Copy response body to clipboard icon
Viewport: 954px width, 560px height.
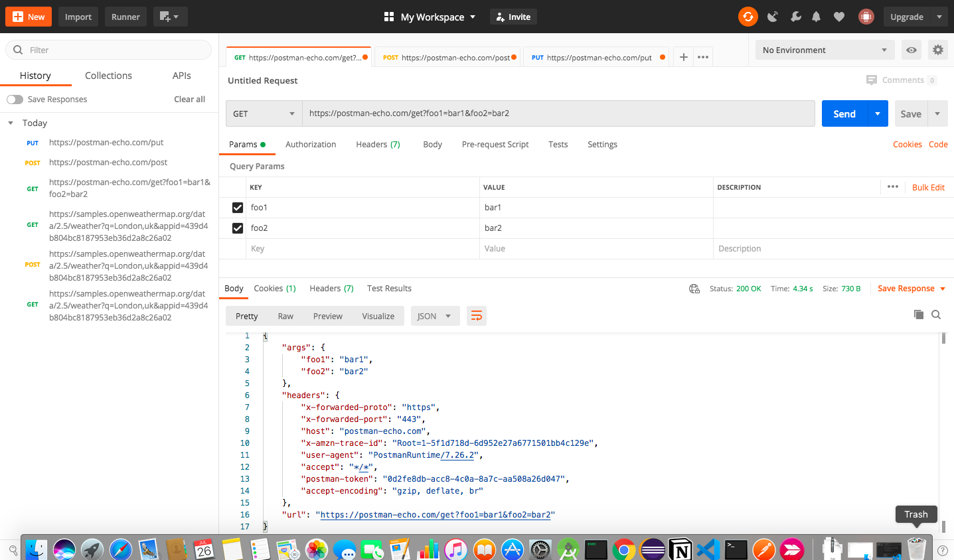point(919,315)
